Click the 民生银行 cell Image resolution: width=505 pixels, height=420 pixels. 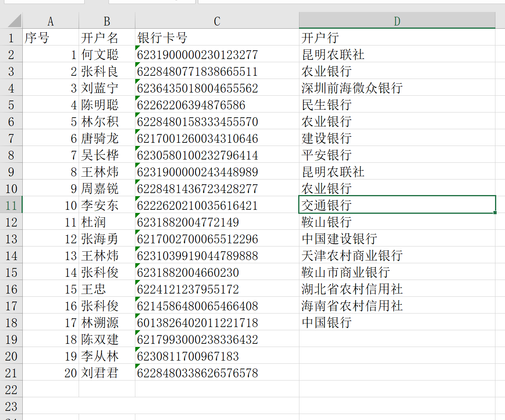coord(397,105)
